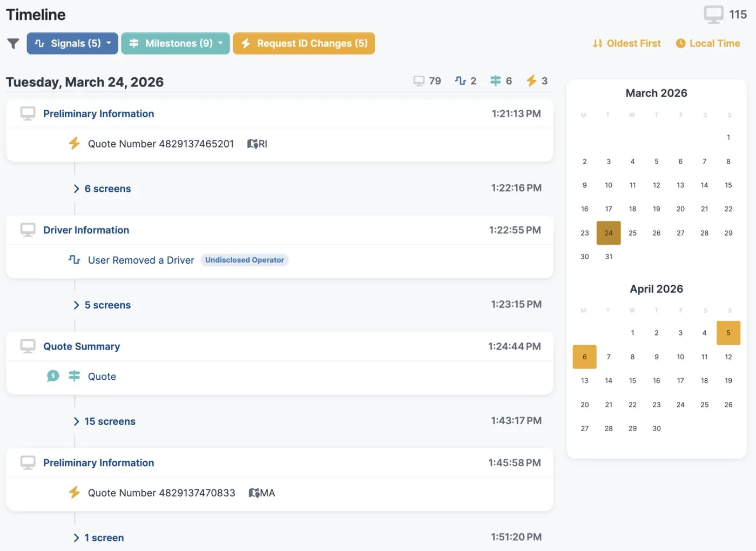
Task: Click monitor icon of Quote Summary
Action: [28, 346]
